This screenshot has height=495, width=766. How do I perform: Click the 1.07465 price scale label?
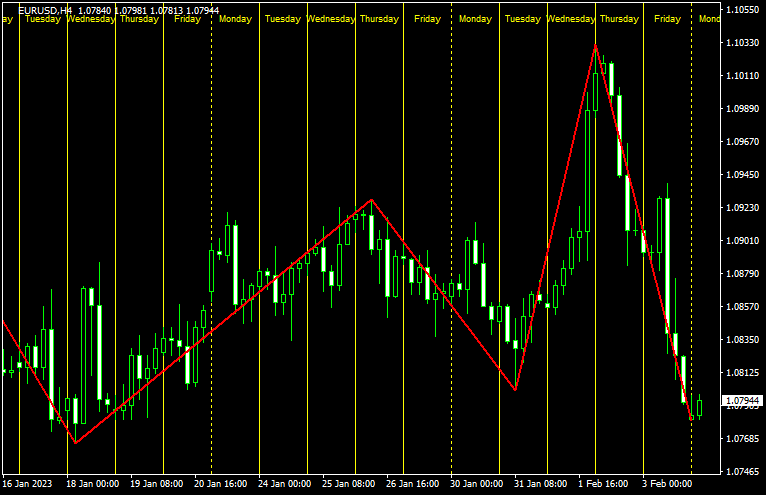coord(741,472)
